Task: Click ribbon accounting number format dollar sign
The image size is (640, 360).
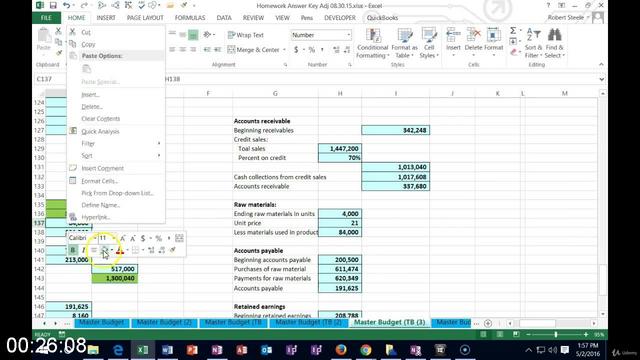Action: tap(296, 50)
